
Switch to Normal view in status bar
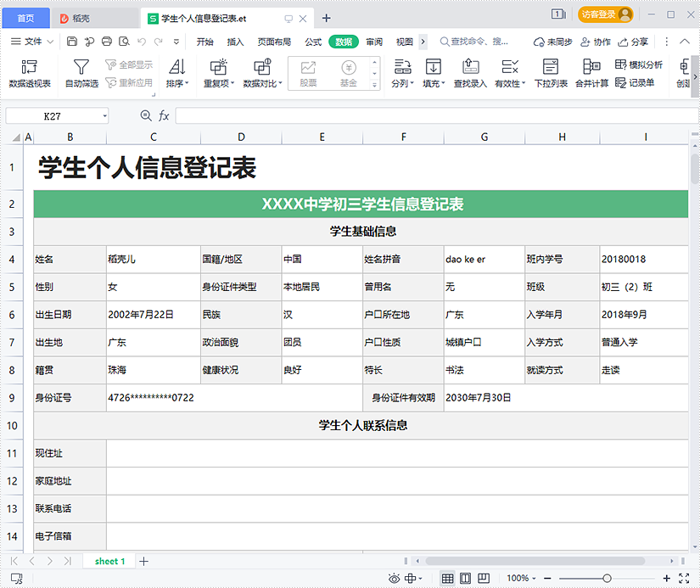pyautogui.click(x=447, y=579)
